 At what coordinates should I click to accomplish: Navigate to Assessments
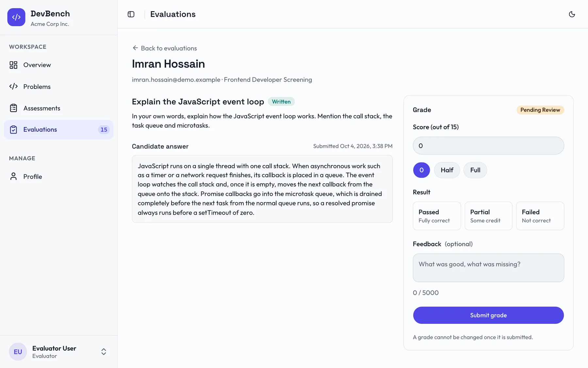(x=59, y=108)
